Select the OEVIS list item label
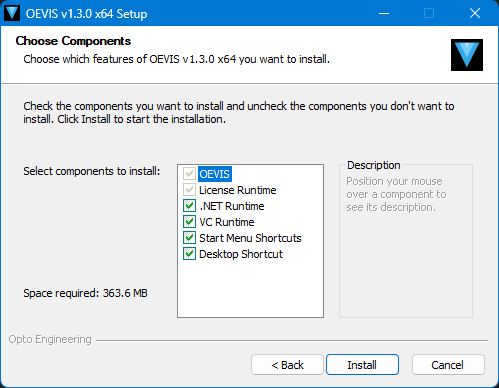Viewport: 499px width, 388px height. [215, 174]
